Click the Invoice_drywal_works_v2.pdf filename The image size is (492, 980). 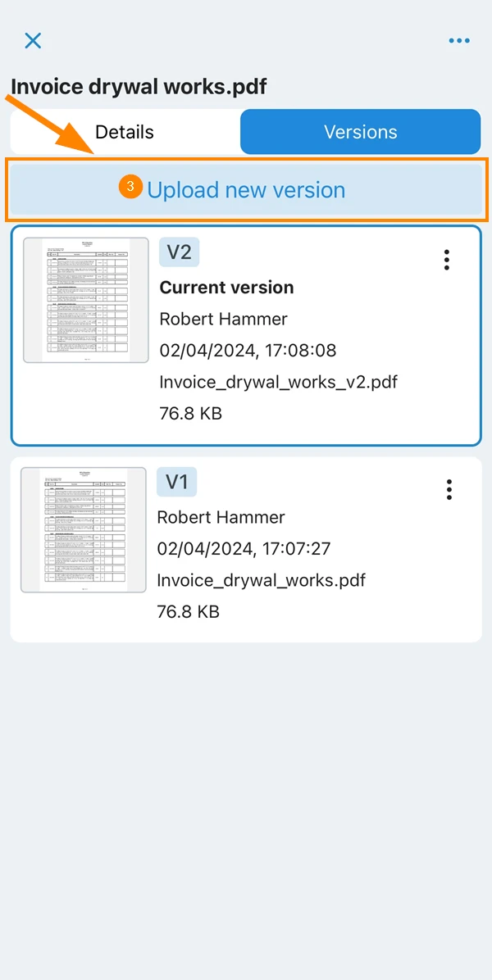click(x=279, y=381)
